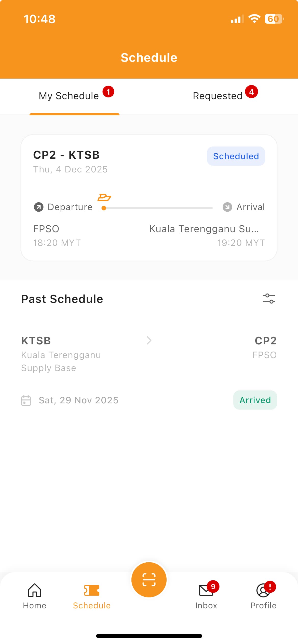Click the Arrived status badge
This screenshot has width=298, height=644.
(x=255, y=400)
